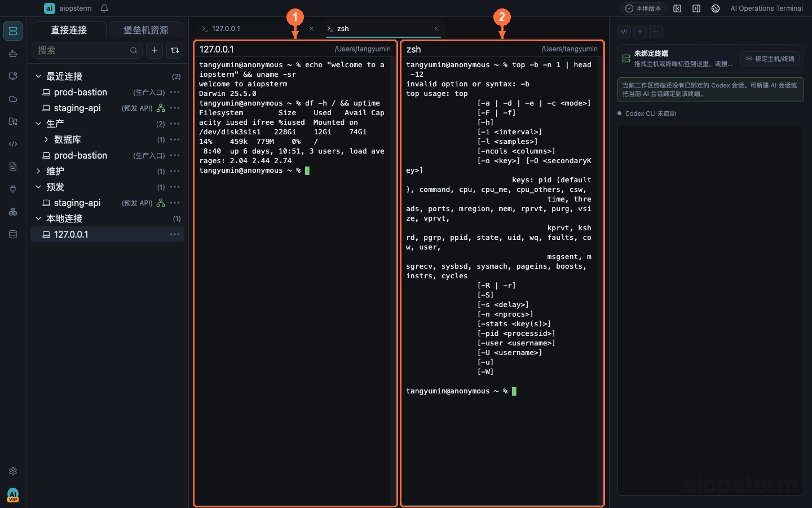The image size is (812, 508).
Task: Open the ellipsis menu in AI panel toolbar
Action: (656, 32)
